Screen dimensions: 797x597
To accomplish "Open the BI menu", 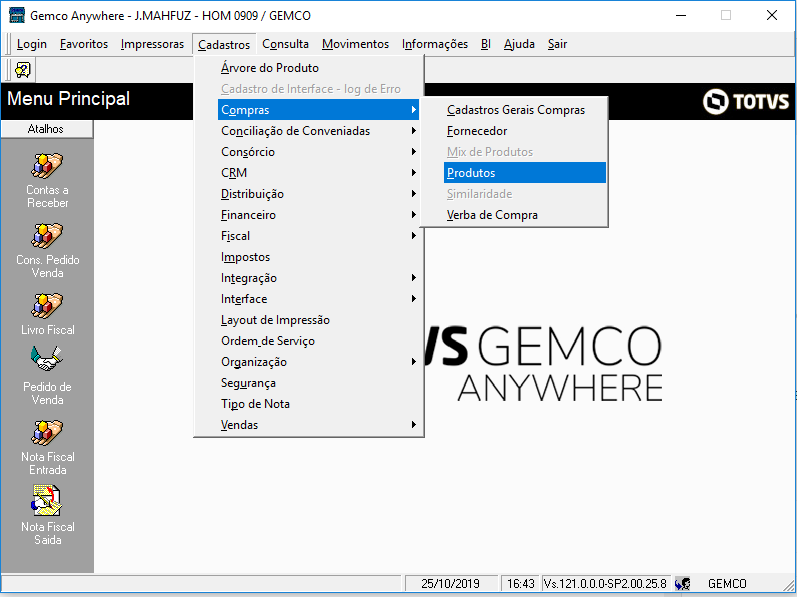I will pyautogui.click(x=485, y=44).
